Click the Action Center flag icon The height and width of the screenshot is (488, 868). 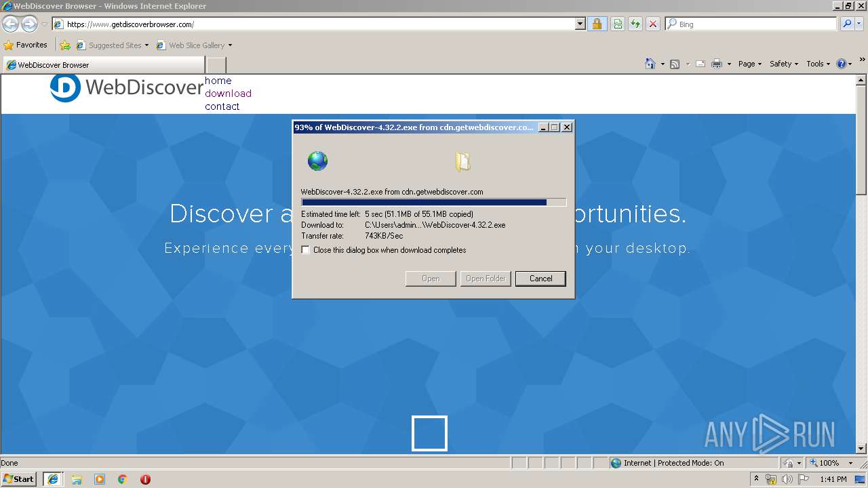pos(804,479)
